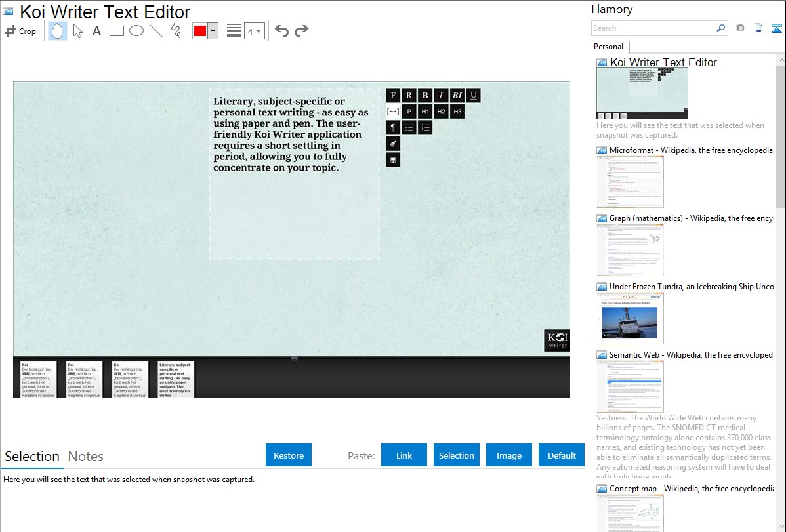Image resolution: width=786 pixels, height=532 pixels.
Task: Insert numbered list in Koi Writer
Action: click(x=425, y=127)
